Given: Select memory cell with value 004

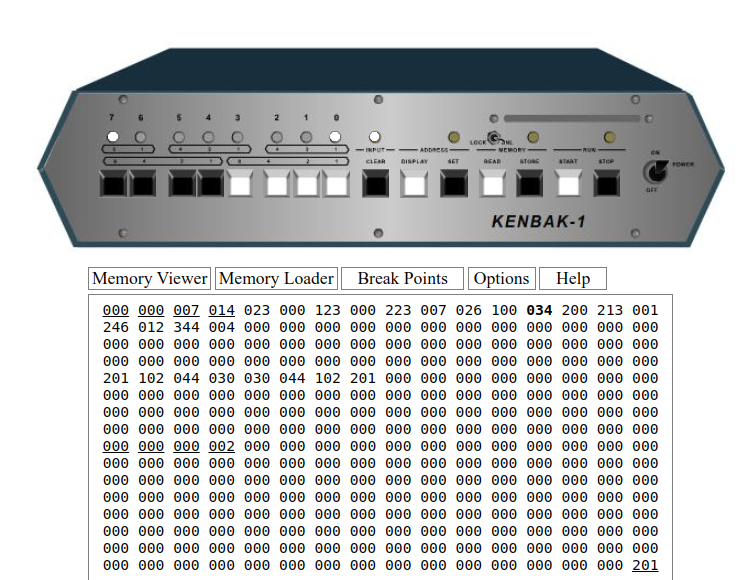Looking at the screenshot, I should coord(222,327).
